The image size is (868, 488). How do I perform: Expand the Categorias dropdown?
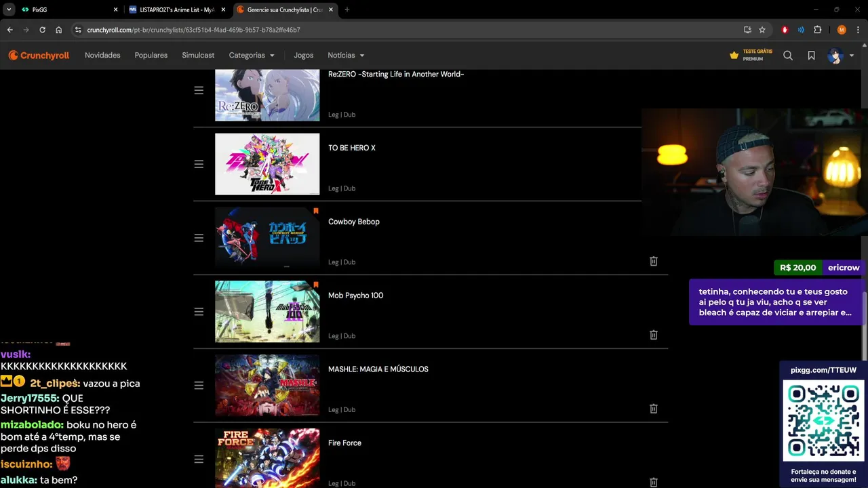point(252,56)
